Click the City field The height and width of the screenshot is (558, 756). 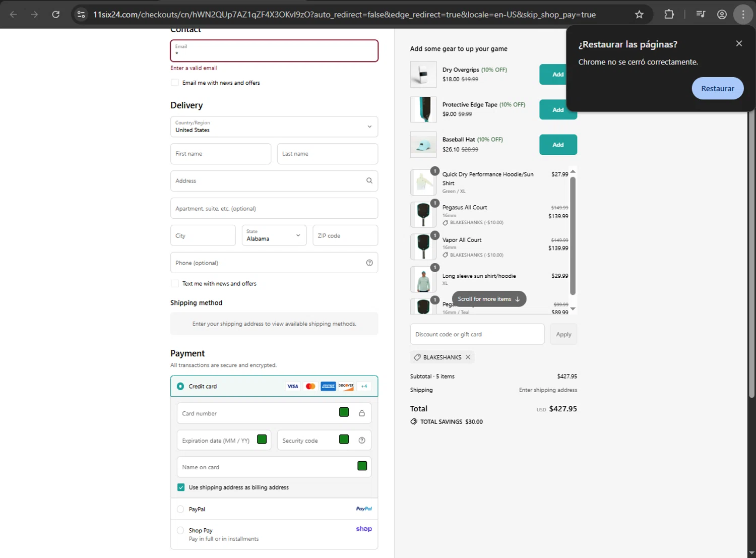click(203, 235)
